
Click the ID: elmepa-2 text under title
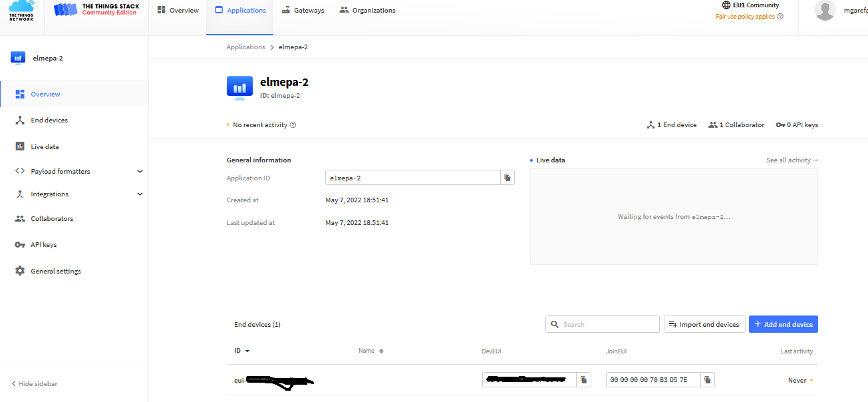280,96
